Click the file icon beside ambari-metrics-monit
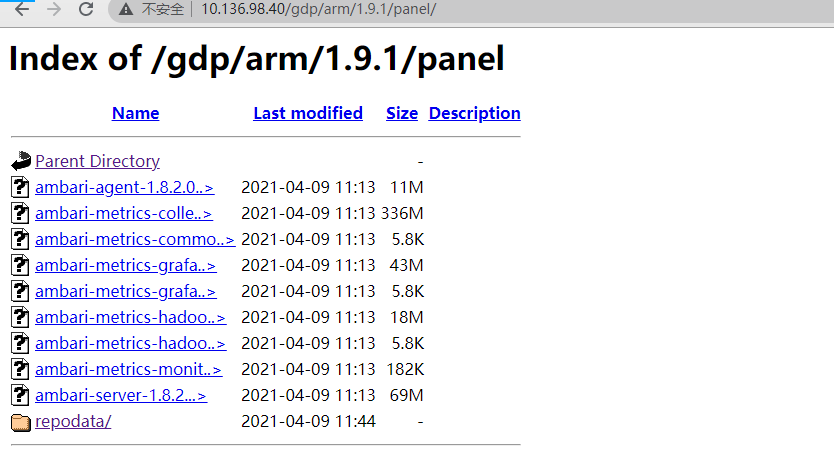Screen dimensions: 834x451 [x=20, y=369]
